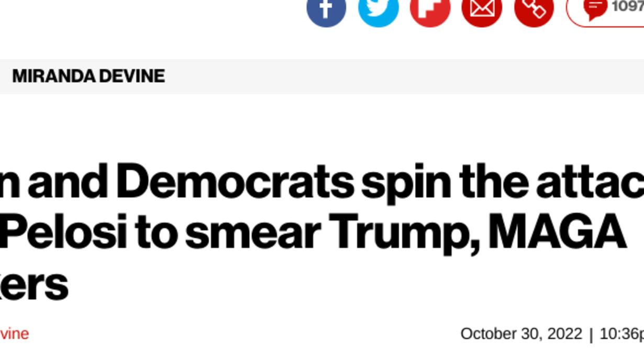Email this article using envelope icon
The width and height of the screenshot is (644, 362).
click(482, 8)
